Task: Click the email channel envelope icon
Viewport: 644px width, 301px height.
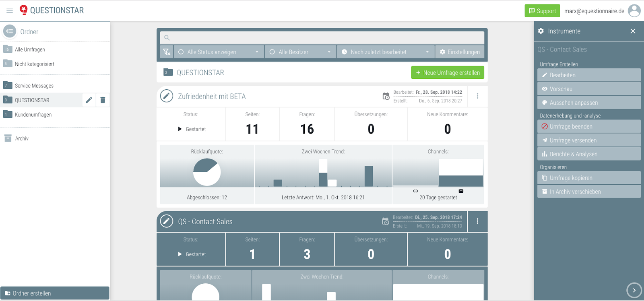Action: pos(461,191)
